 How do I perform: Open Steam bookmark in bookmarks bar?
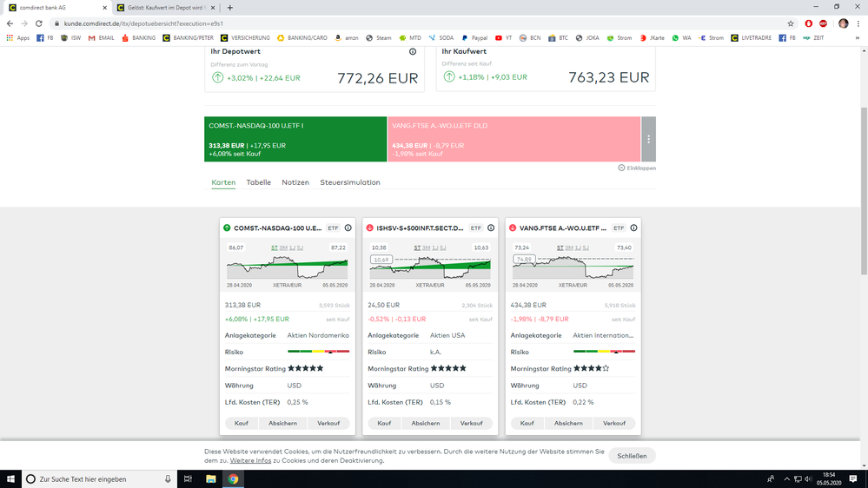pyautogui.click(x=379, y=38)
